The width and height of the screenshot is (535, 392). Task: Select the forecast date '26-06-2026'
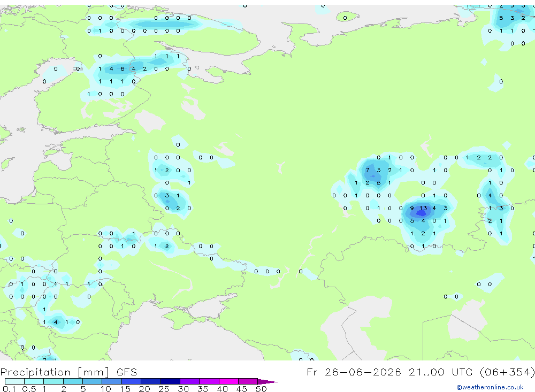point(363,372)
